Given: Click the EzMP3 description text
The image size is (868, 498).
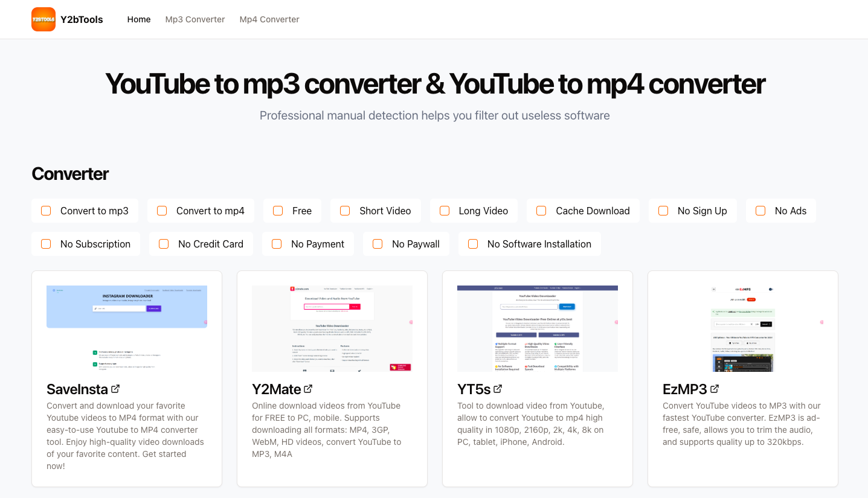Looking at the screenshot, I should (742, 424).
